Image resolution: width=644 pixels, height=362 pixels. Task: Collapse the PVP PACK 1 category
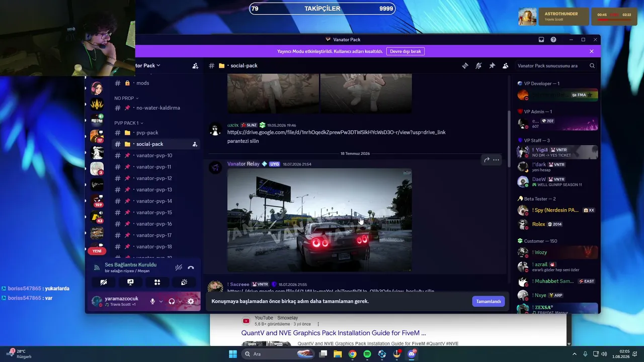pyautogui.click(x=129, y=123)
